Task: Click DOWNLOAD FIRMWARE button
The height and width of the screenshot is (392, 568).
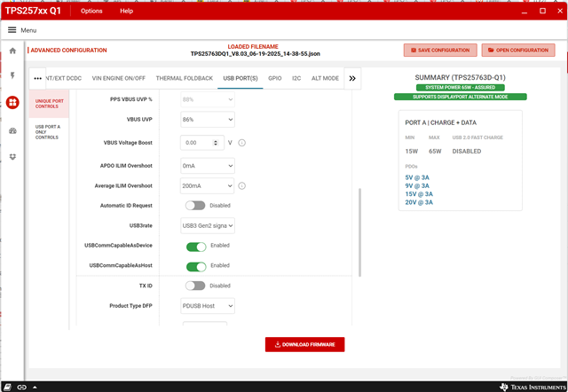Action: 304,344
